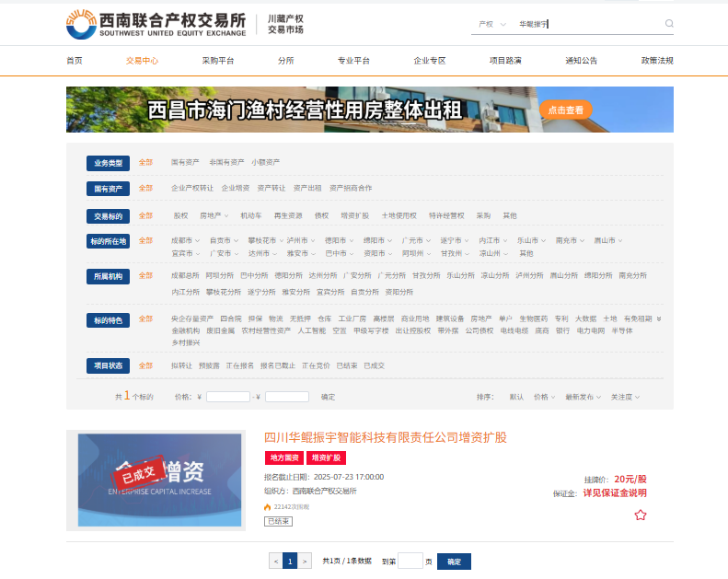Click the Southwest United Equity Exchange logo
This screenshot has width=728, height=579.
coord(156,25)
